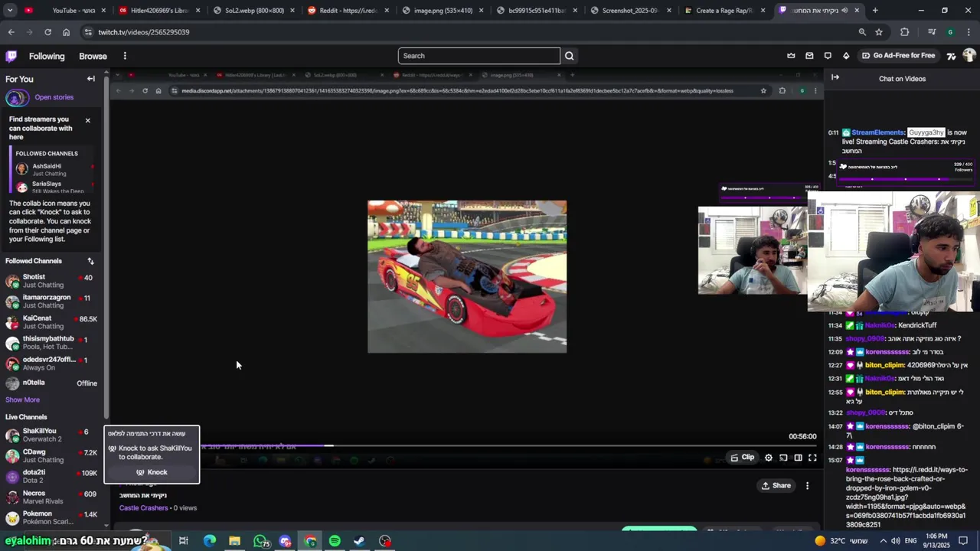Open KaiCenat channel in sidebar

point(51,322)
